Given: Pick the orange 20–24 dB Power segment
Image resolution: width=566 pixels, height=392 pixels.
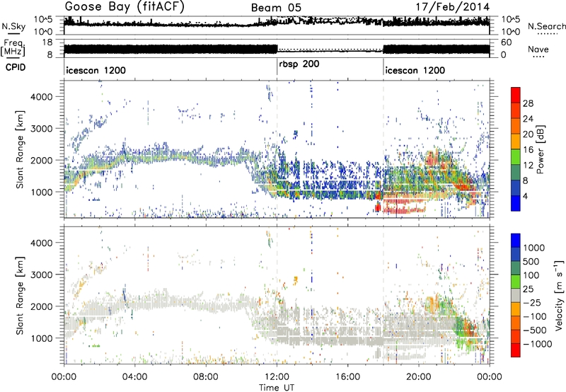Looking at the screenshot, I should [x=516, y=126].
